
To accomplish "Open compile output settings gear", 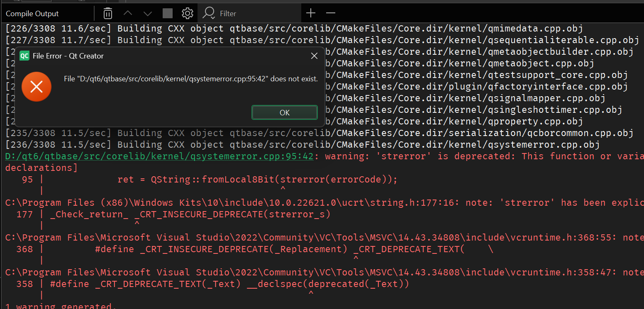I will [188, 13].
